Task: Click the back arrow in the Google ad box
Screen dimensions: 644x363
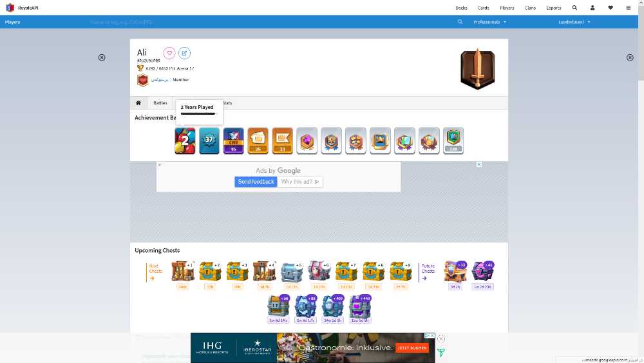Action: pos(160,165)
